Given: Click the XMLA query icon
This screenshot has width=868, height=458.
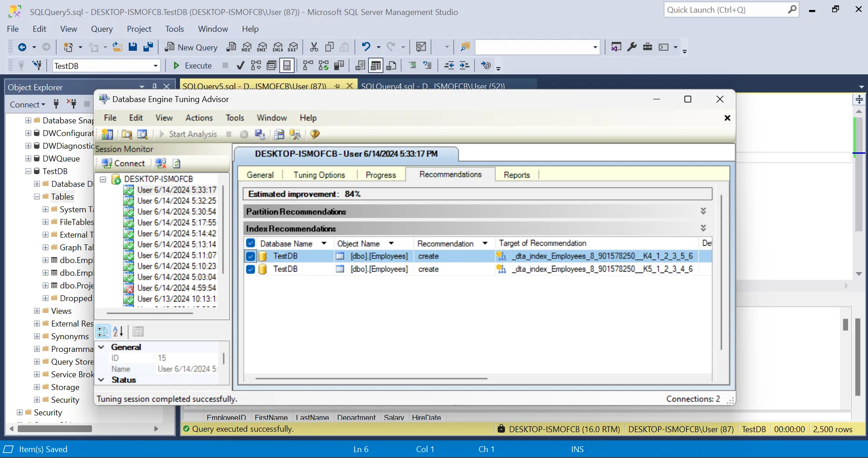Looking at the screenshot, I should pyautogui.click(x=278, y=47).
